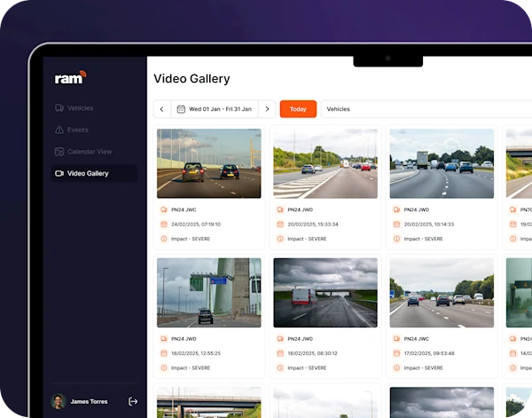
Task: Click PN24 JWC text on the 07:19:10 card
Action: [184, 209]
